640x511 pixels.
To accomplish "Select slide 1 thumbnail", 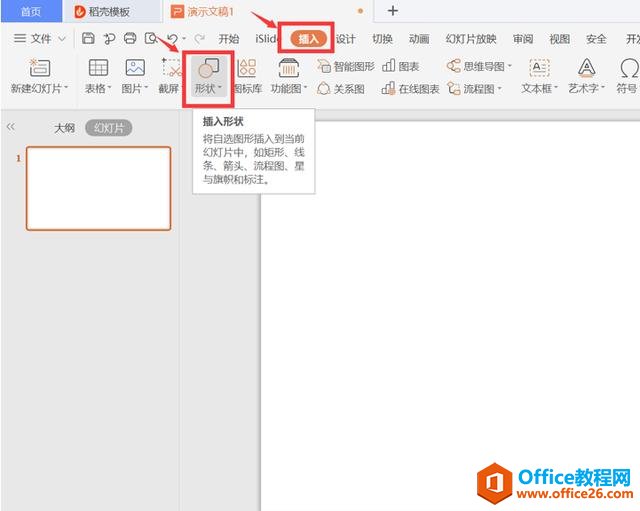I will pyautogui.click(x=98, y=189).
